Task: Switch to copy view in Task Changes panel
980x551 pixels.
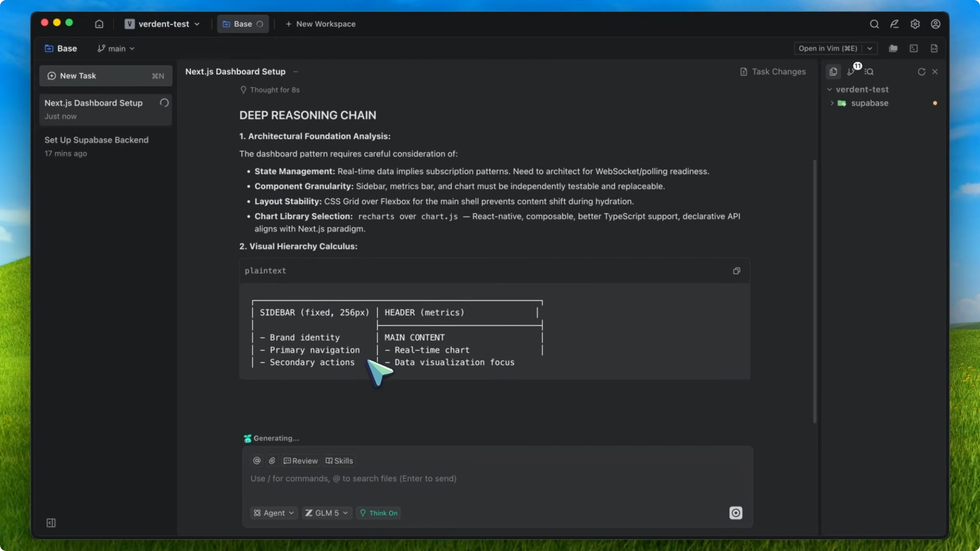Action: 833,72
